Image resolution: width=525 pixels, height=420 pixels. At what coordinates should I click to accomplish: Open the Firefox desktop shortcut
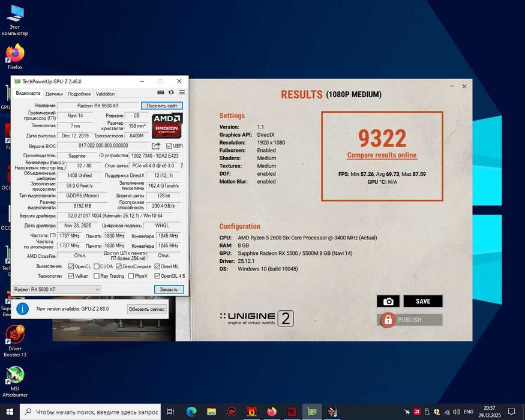15,56
